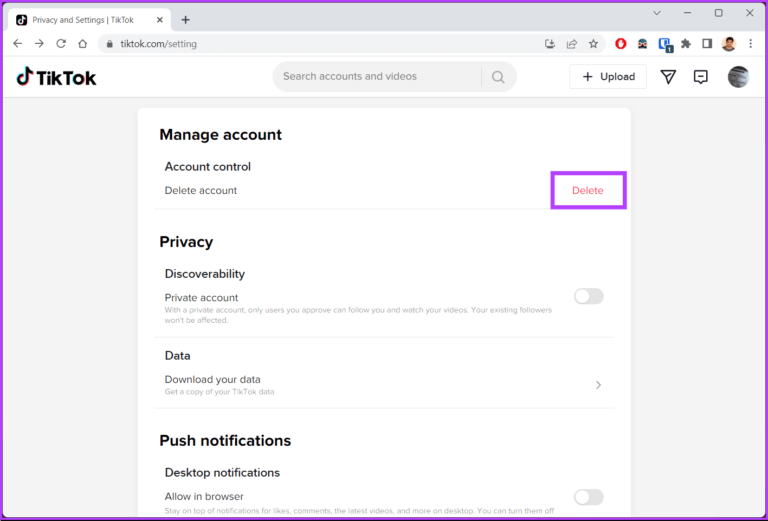Click the Download your data row text
This screenshot has width=768, height=521.
(213, 379)
